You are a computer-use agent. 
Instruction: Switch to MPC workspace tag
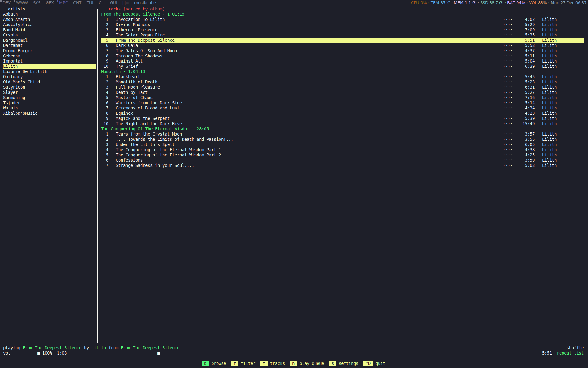pos(63,3)
